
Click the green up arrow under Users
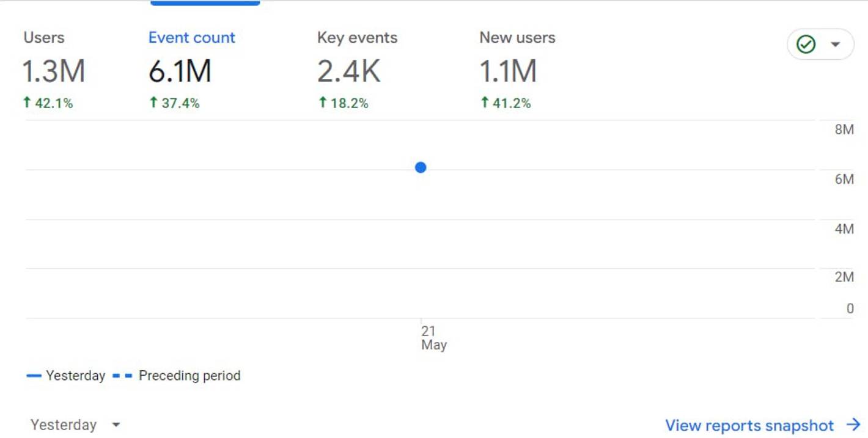27,103
